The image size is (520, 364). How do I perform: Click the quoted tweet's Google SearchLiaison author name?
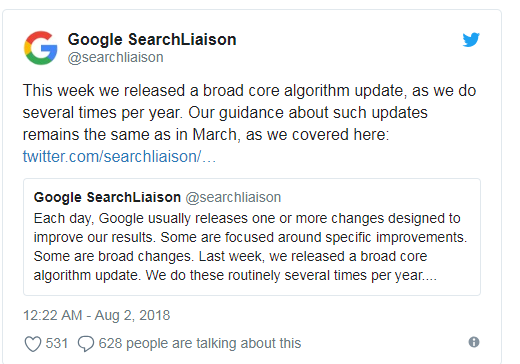coord(107,197)
